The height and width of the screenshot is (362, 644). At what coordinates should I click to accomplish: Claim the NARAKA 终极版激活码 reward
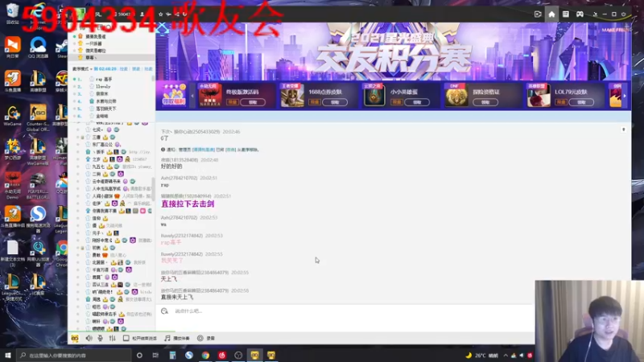[253, 102]
